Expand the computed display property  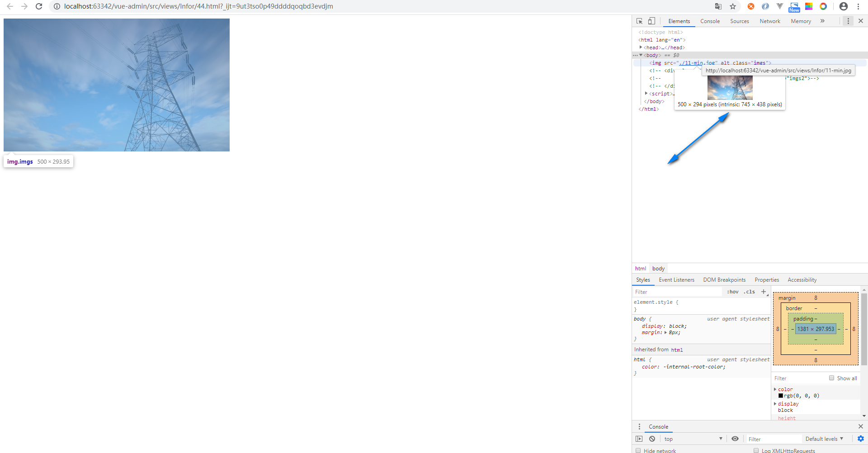[775, 404]
